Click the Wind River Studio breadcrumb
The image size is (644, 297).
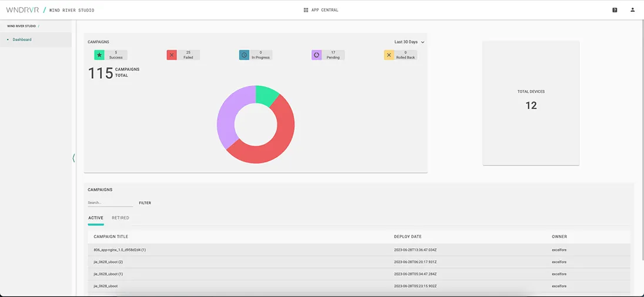coord(21,26)
